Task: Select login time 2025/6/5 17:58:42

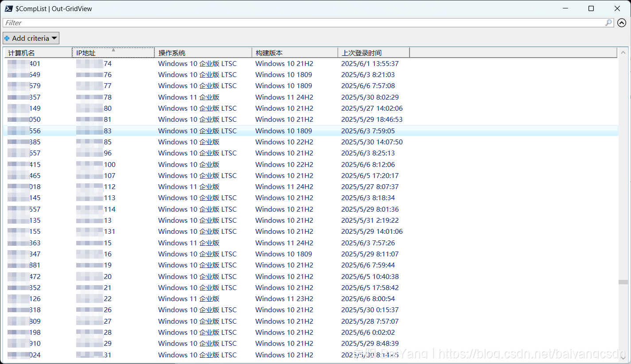Action: coord(370,287)
